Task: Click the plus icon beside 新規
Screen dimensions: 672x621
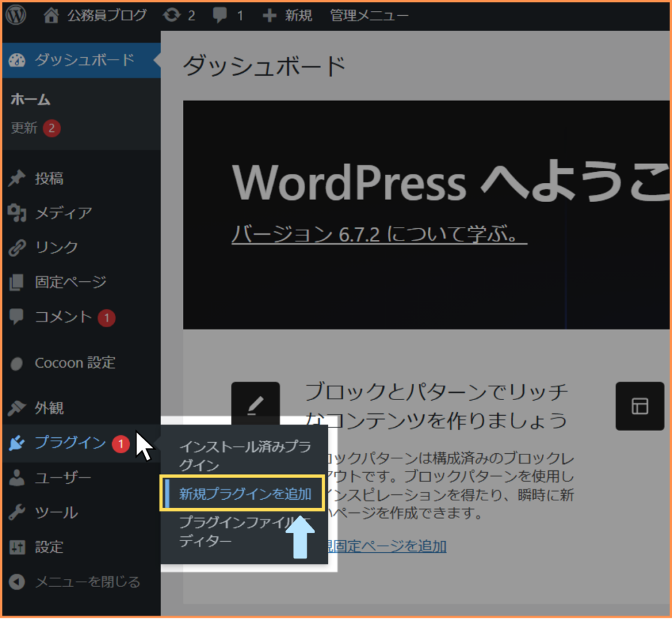Action: pyautogui.click(x=269, y=16)
